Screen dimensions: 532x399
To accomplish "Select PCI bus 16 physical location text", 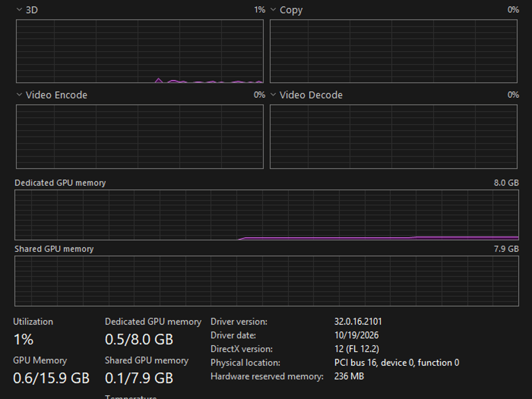I will coord(397,363).
